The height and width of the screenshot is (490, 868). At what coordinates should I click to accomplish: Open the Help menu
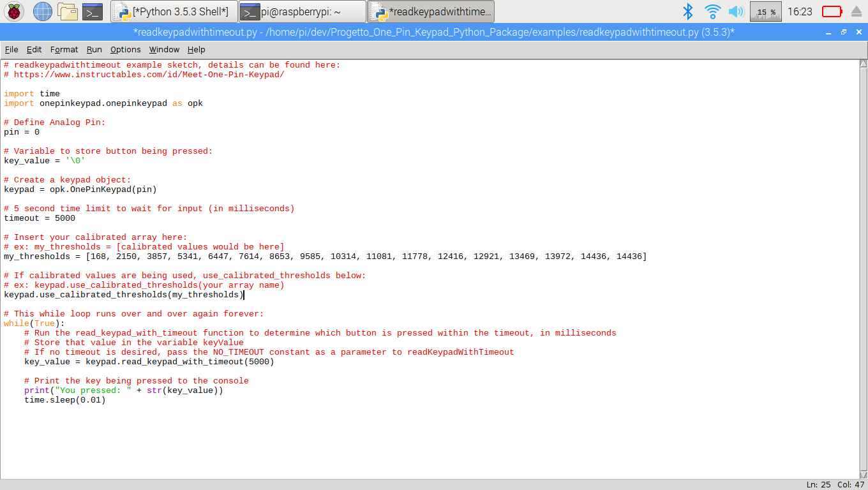click(x=197, y=49)
